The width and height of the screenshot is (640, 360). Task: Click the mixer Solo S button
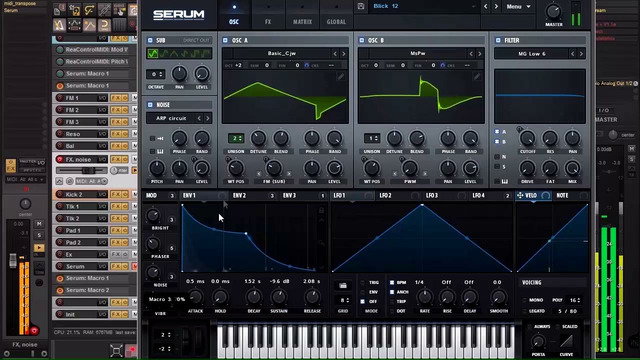(39, 236)
